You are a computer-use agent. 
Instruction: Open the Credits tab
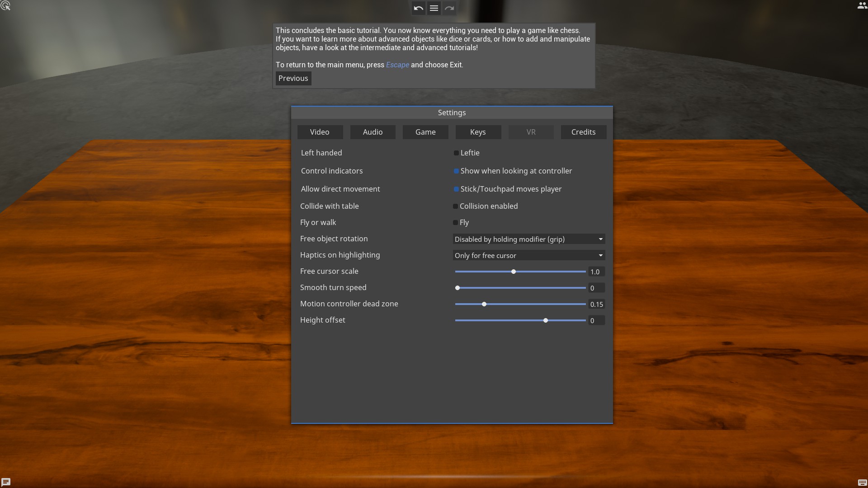(x=583, y=132)
